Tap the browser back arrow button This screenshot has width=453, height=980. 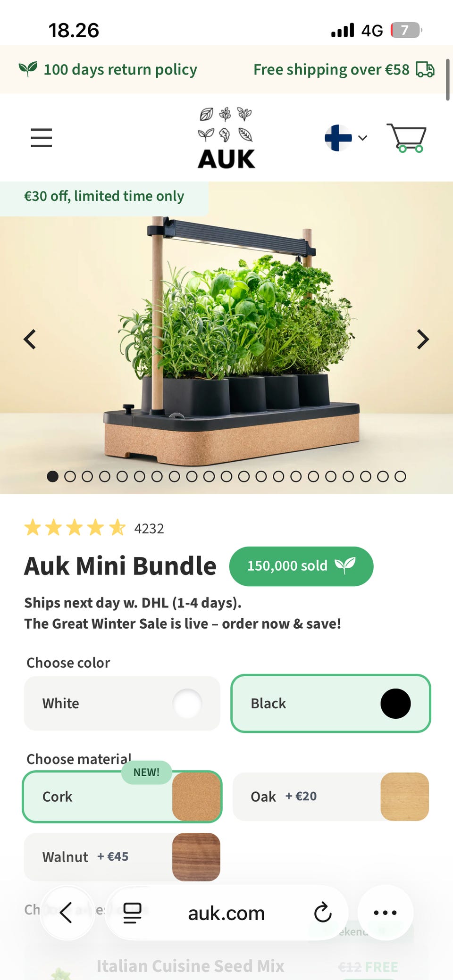pyautogui.click(x=67, y=913)
